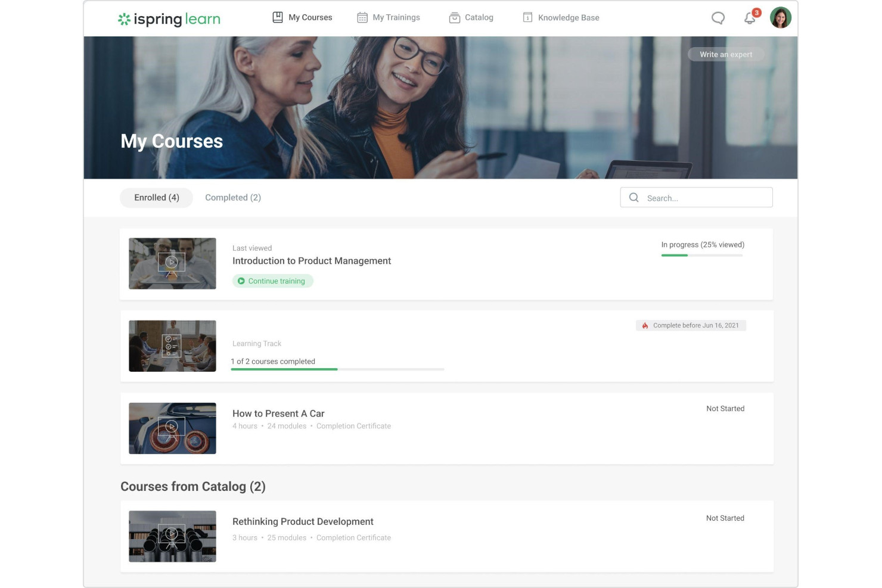Open the user profile avatar
The width and height of the screenshot is (882, 588).
780,18
